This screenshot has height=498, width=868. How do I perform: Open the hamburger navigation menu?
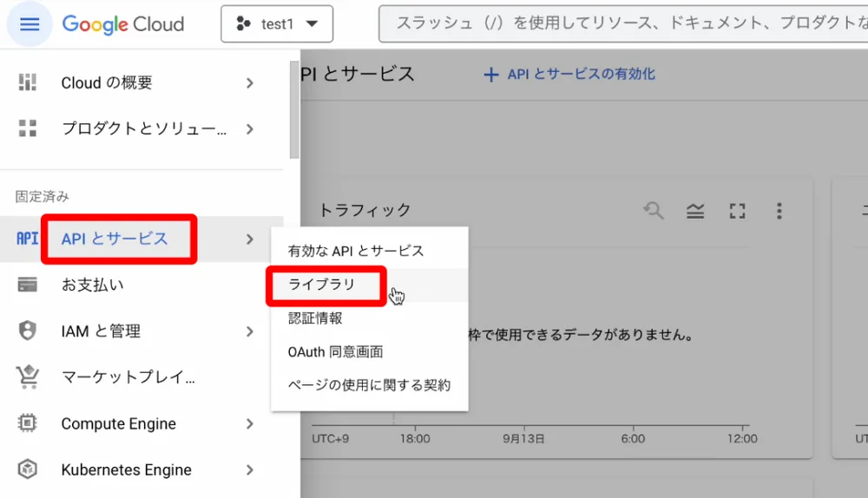[x=30, y=23]
